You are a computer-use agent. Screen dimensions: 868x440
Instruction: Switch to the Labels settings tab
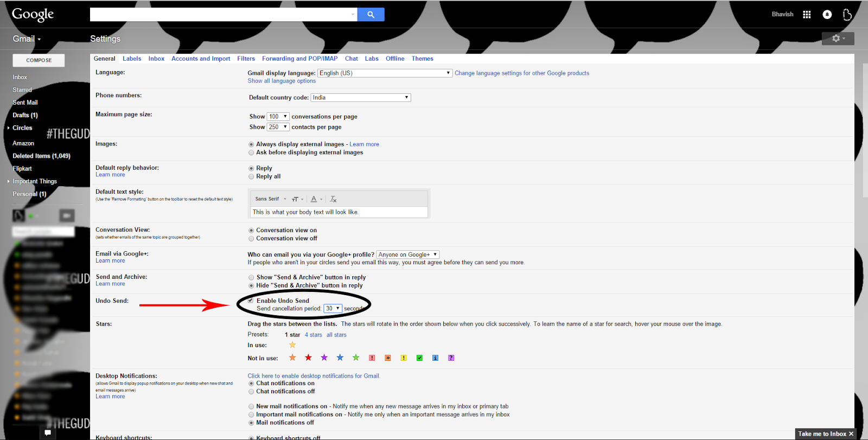click(132, 59)
